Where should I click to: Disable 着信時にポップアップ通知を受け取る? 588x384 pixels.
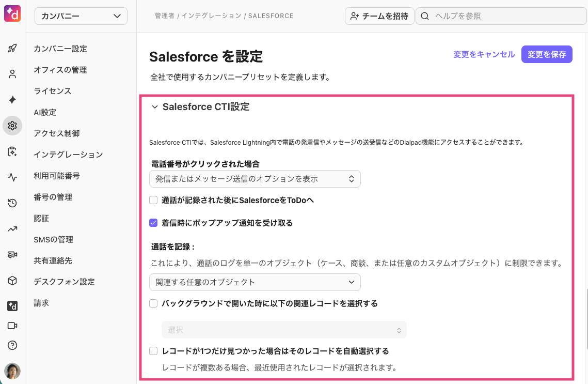click(x=153, y=223)
